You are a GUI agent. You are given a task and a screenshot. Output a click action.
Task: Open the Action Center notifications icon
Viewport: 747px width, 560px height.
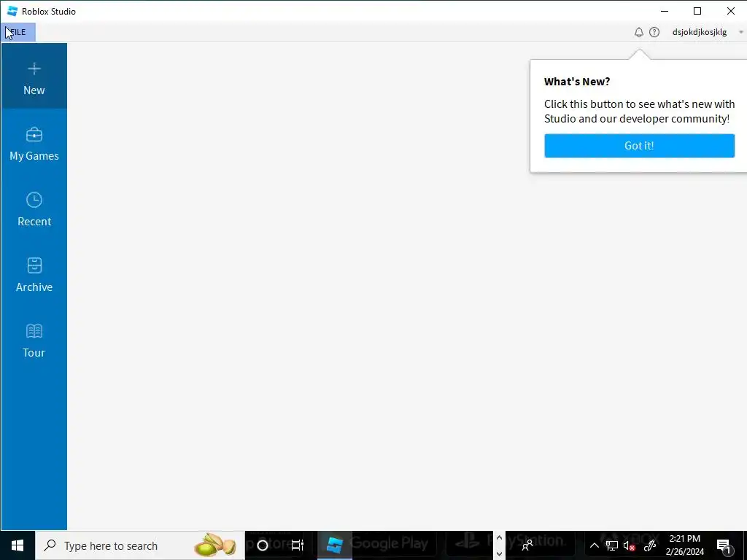pyautogui.click(x=724, y=545)
